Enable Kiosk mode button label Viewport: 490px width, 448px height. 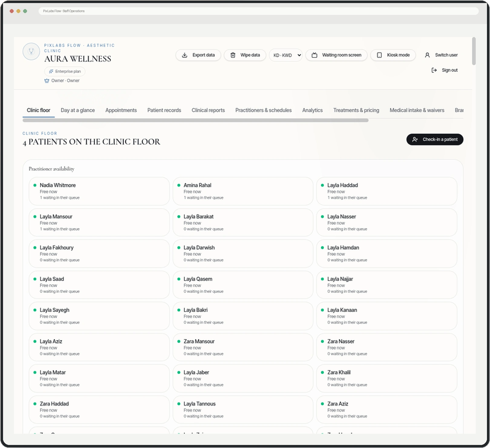[398, 55]
